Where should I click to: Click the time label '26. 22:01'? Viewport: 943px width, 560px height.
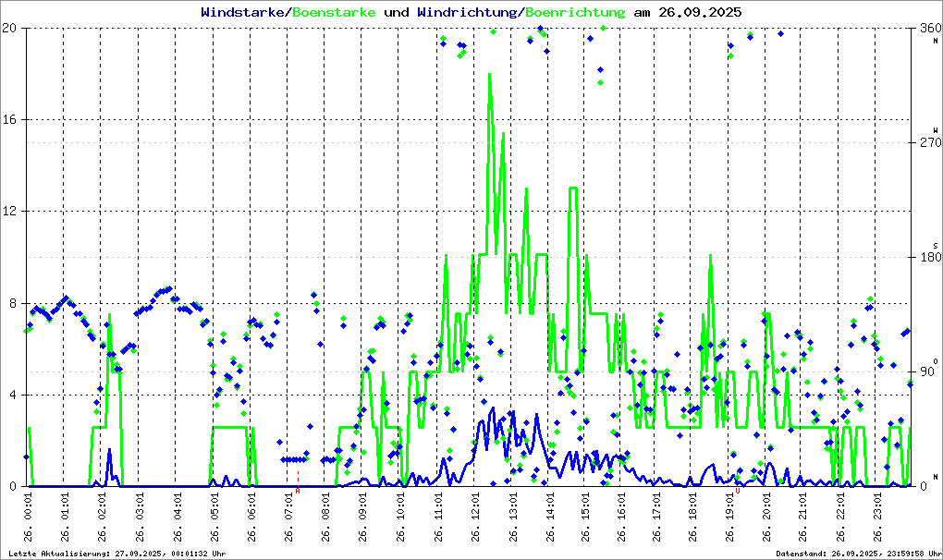(840, 517)
